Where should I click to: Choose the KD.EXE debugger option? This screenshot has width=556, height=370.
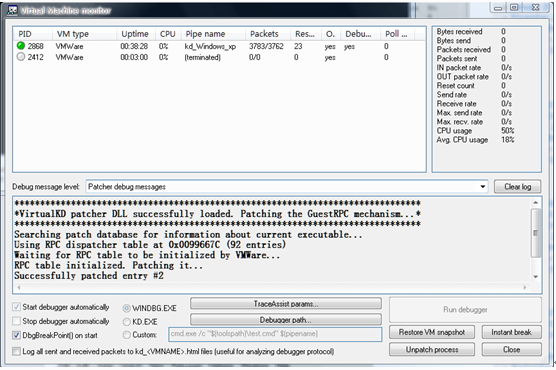click(127, 322)
